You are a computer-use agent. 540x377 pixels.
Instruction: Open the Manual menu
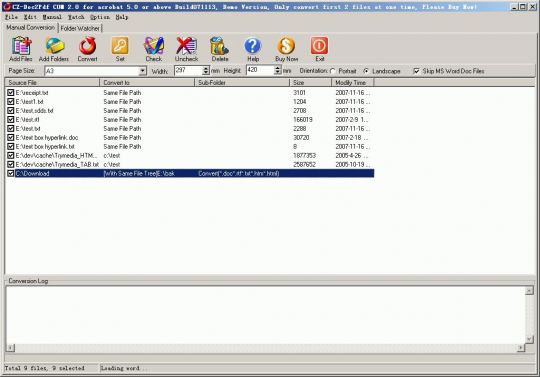pos(52,17)
